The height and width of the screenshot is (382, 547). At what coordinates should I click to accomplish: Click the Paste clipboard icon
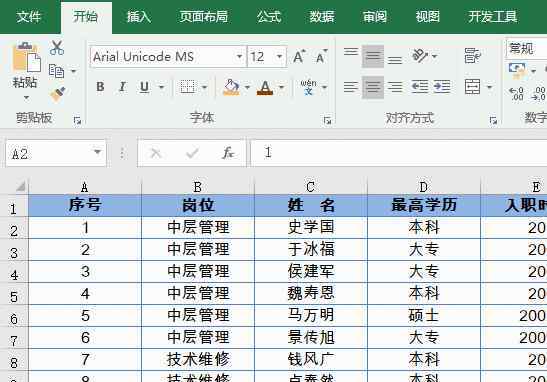tap(26, 58)
